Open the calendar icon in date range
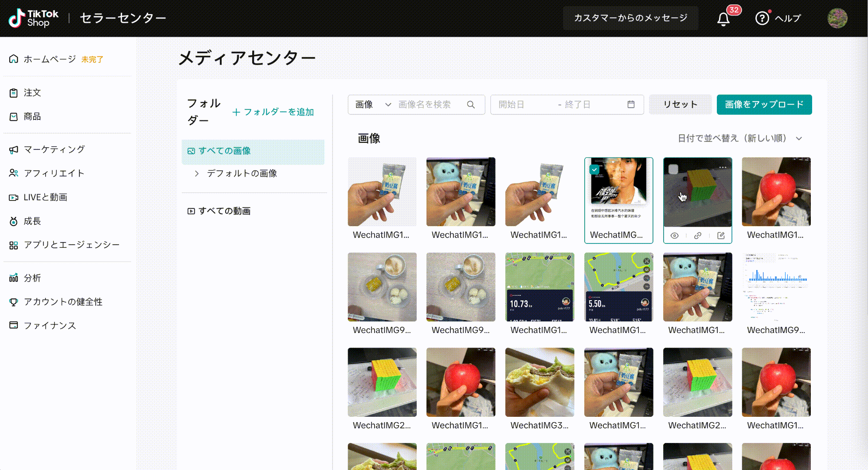The image size is (868, 470). click(631, 104)
